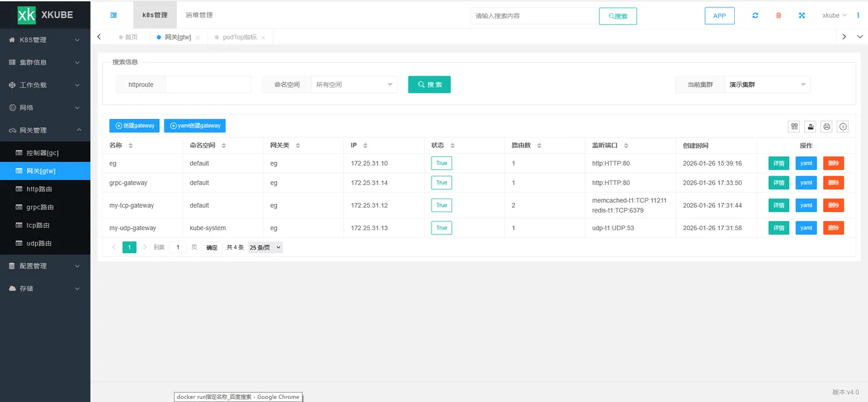Focus the page number input

coord(178,247)
